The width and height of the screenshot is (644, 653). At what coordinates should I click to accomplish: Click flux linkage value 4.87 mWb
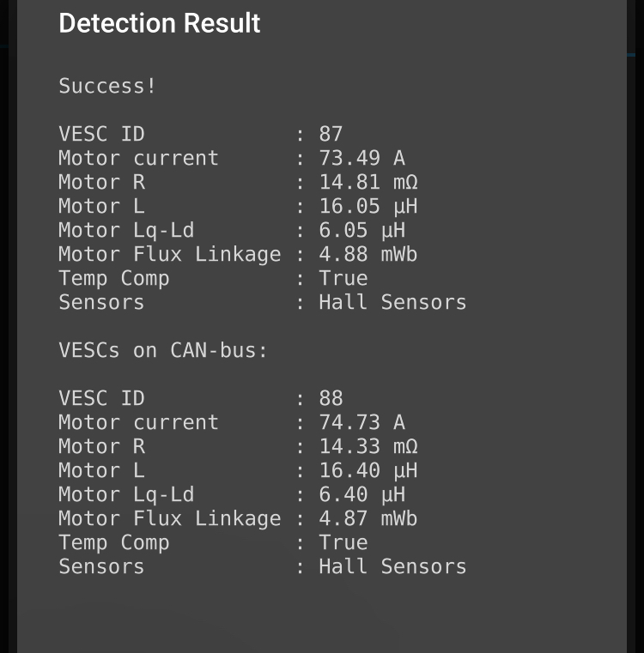[368, 519]
